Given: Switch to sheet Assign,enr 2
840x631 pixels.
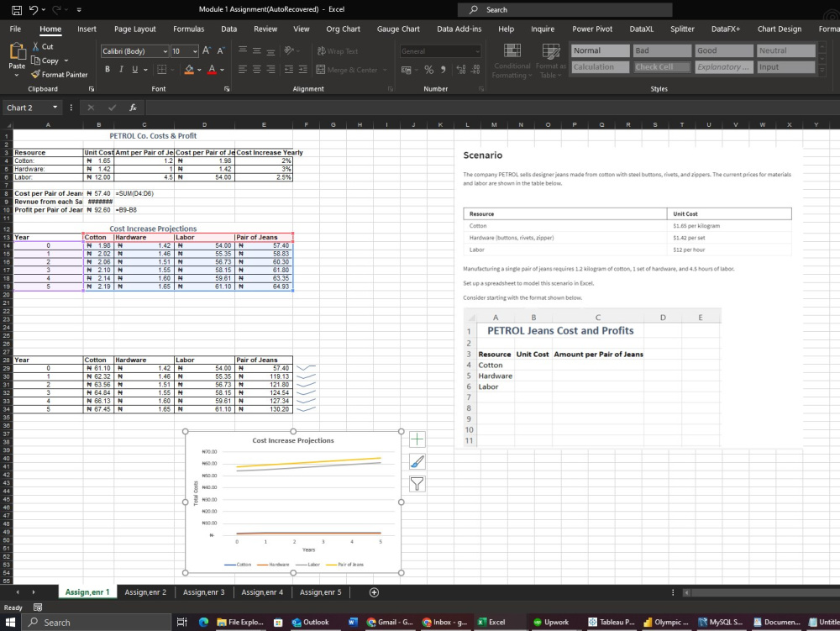Looking at the screenshot, I should [145, 592].
